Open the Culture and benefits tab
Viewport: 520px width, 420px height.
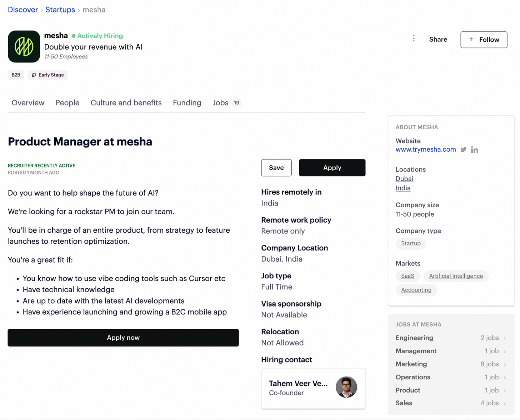(x=126, y=103)
